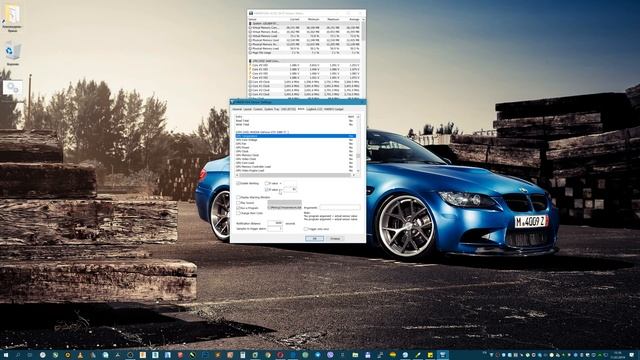Viewport: 640px width, 360px height.
Task: Open the Logitech LCD tab
Action: pyautogui.click(x=314, y=109)
